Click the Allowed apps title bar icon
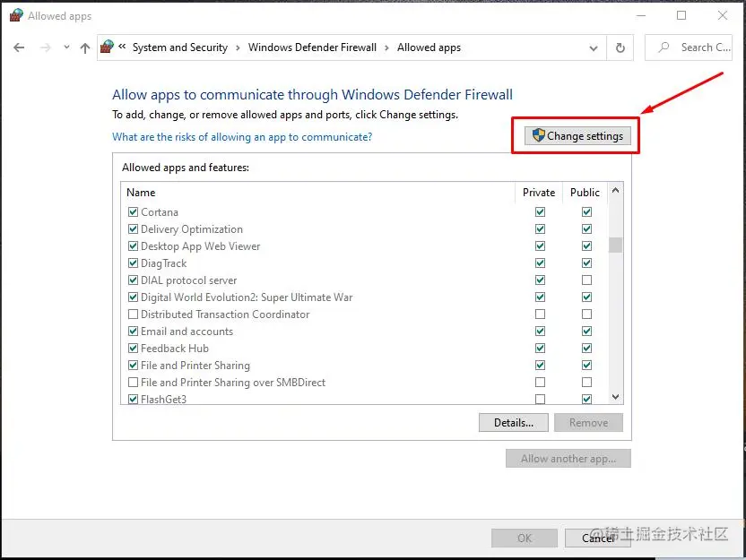Image resolution: width=746 pixels, height=560 pixels. coord(16,15)
